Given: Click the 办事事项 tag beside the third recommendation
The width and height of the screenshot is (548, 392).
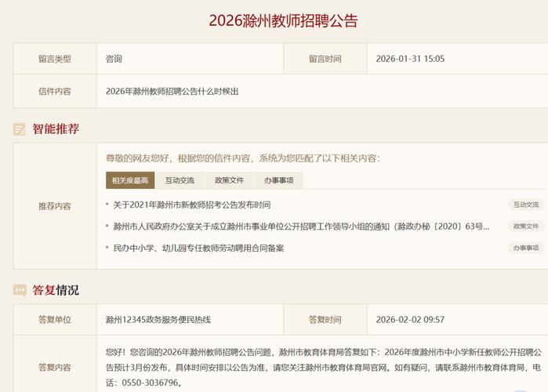Looking at the screenshot, I should [525, 248].
